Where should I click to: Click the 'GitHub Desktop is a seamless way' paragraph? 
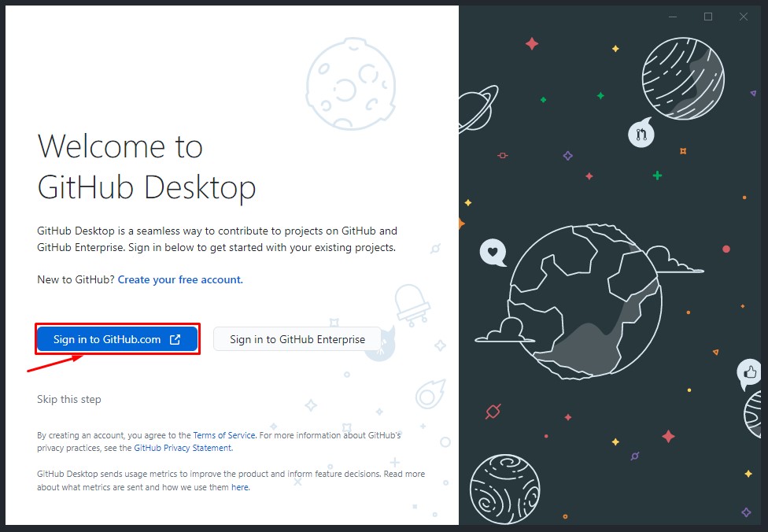pos(217,239)
